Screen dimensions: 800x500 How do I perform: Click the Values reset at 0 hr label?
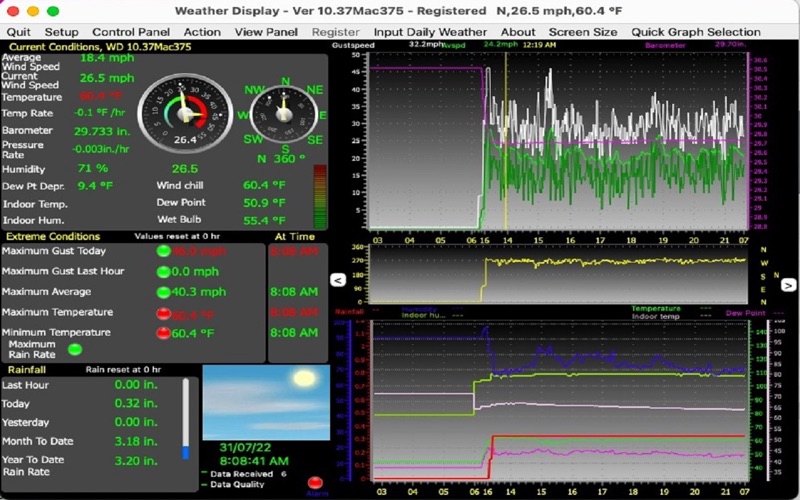177,237
